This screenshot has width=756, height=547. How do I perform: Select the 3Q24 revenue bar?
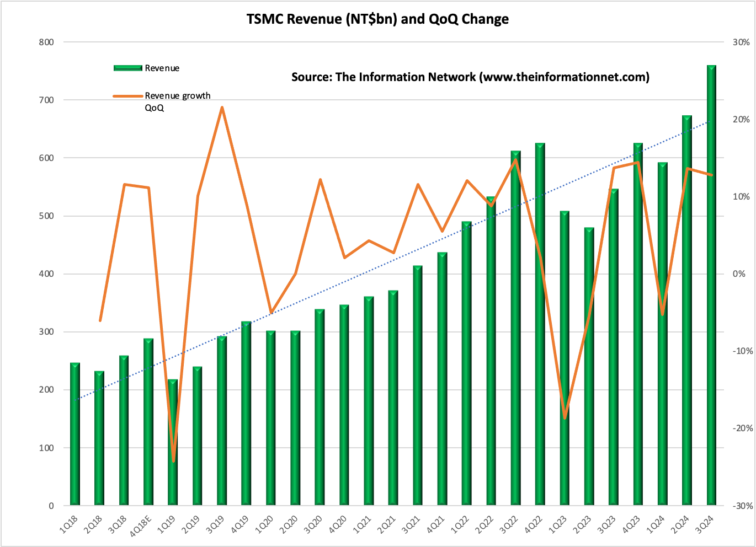pos(711,285)
